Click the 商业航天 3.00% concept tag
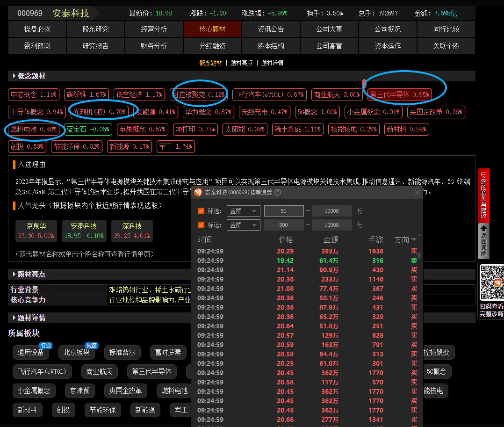 (x=337, y=94)
